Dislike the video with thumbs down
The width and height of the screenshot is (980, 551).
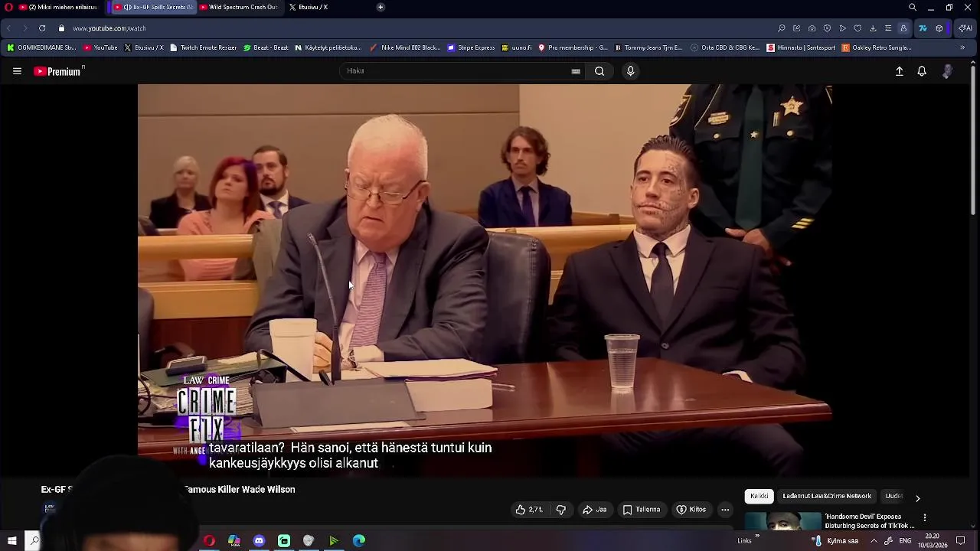[560, 510]
